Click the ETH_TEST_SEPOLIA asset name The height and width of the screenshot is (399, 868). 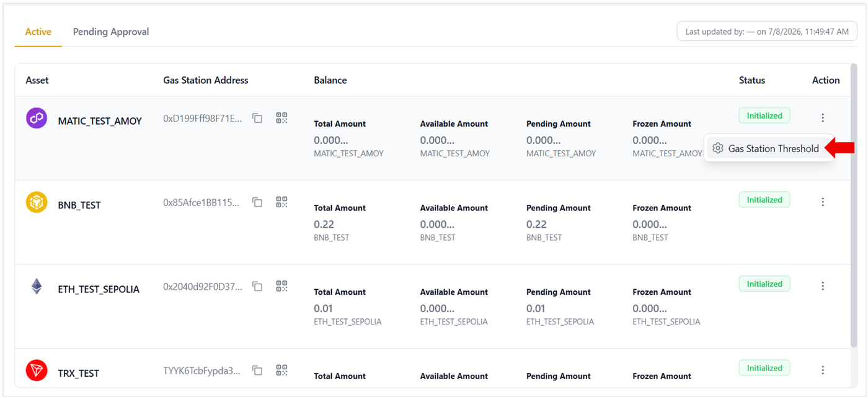coord(99,289)
